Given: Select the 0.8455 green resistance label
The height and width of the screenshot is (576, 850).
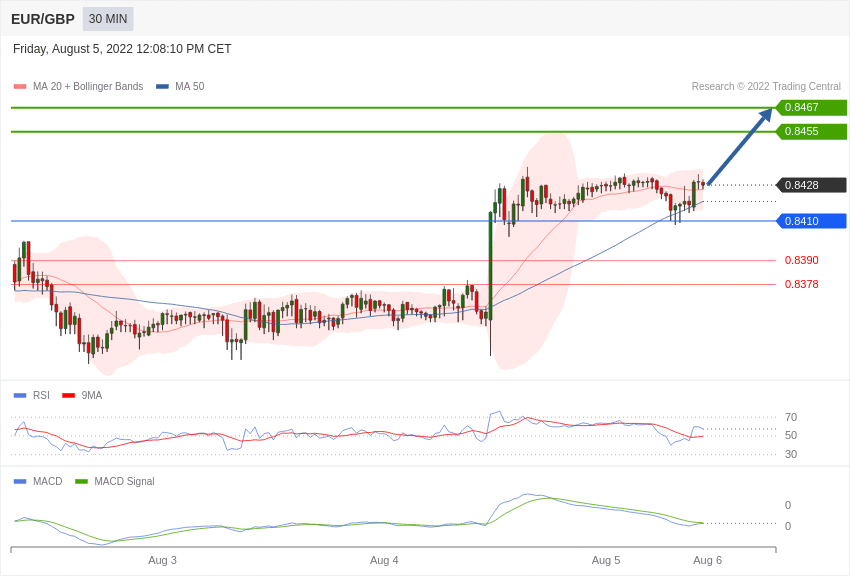Looking at the screenshot, I should point(811,131).
